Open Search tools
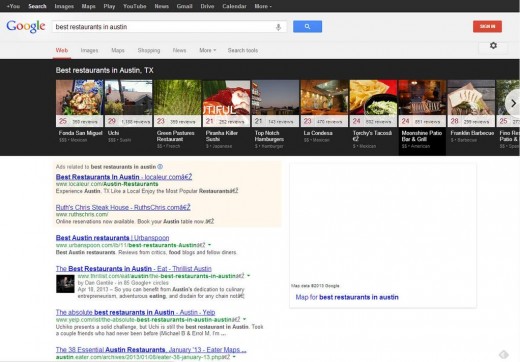The image size is (520, 362). tap(243, 50)
